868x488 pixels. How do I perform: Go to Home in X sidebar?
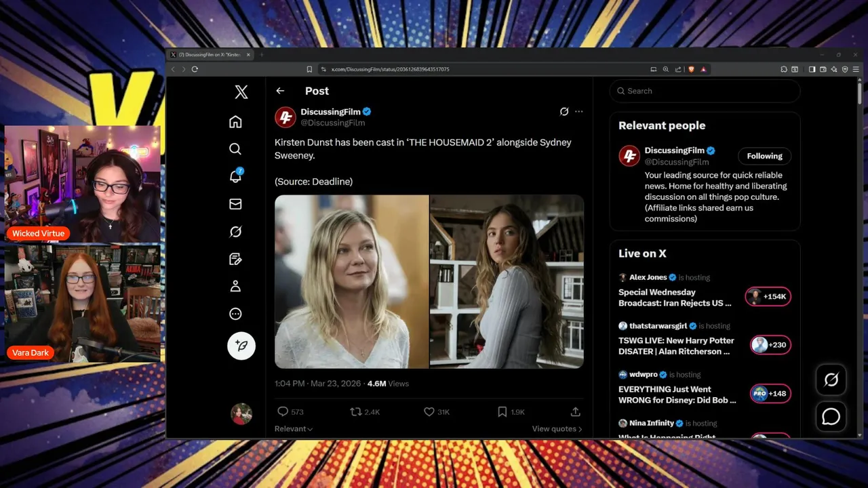click(235, 121)
